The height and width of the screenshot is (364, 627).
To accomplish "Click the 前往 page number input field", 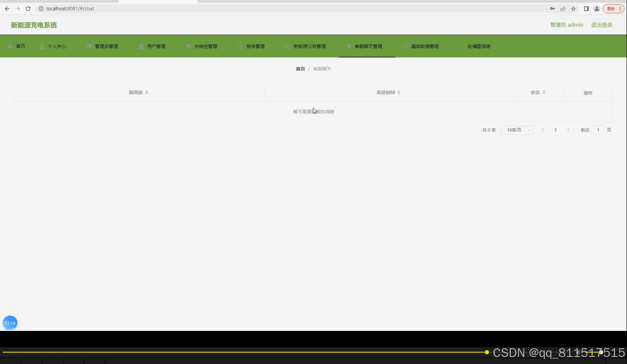I will click(598, 130).
